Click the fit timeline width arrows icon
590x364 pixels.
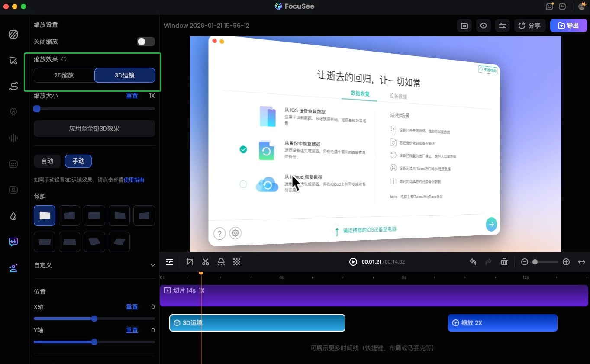(582, 262)
